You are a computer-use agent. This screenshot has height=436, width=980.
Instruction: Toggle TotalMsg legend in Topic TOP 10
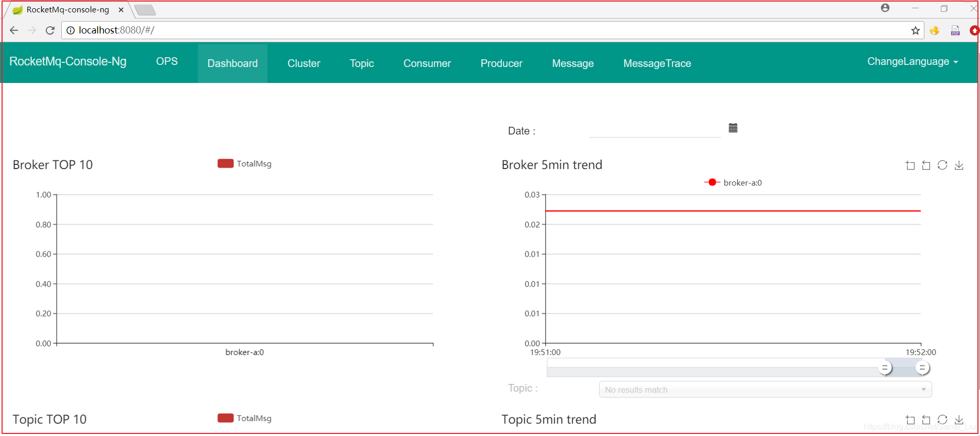point(244,418)
